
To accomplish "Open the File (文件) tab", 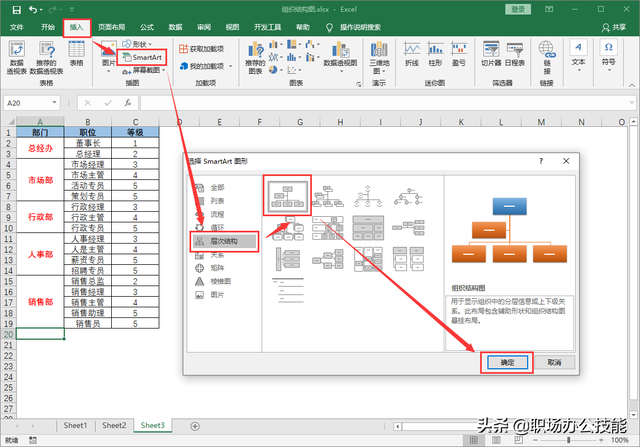I will (x=17, y=27).
